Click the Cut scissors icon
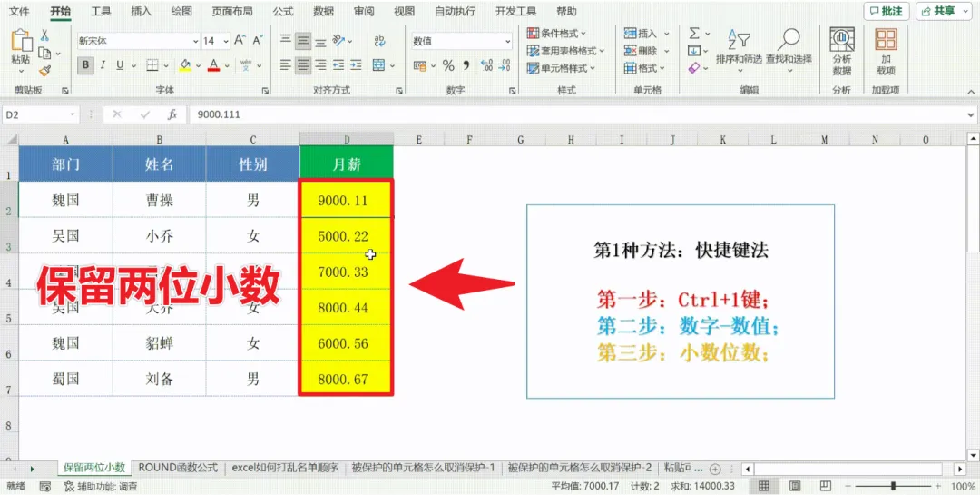980x495 pixels. (x=45, y=35)
